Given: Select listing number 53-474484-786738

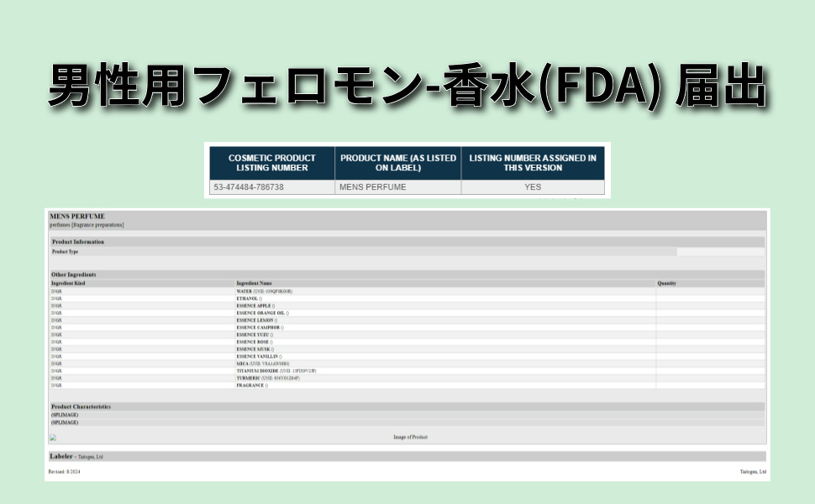Looking at the screenshot, I should 249,187.
